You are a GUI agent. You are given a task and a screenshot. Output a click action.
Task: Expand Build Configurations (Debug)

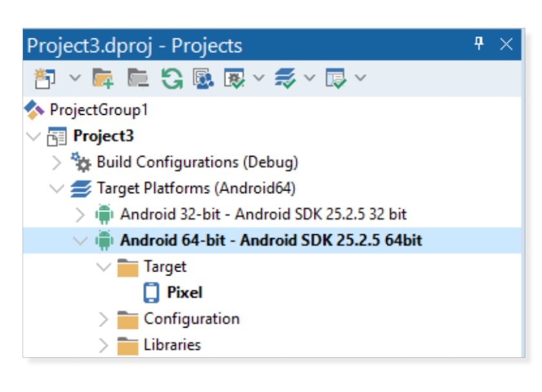pos(56,163)
